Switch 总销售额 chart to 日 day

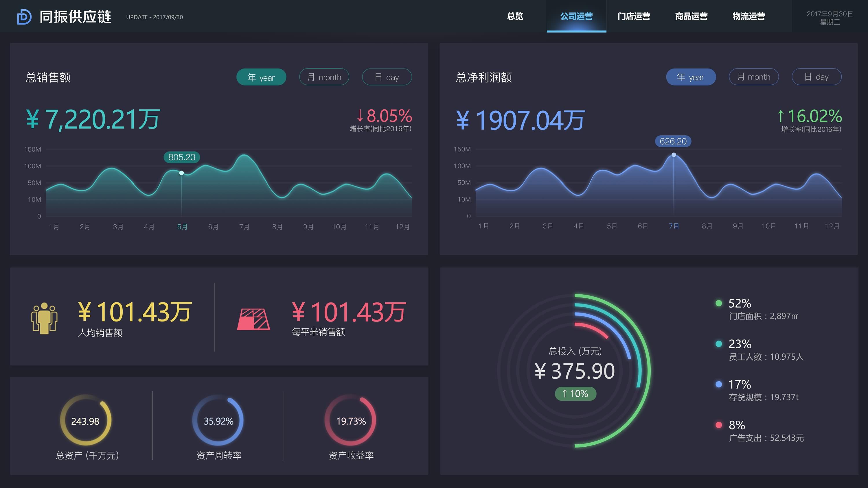pos(387,77)
